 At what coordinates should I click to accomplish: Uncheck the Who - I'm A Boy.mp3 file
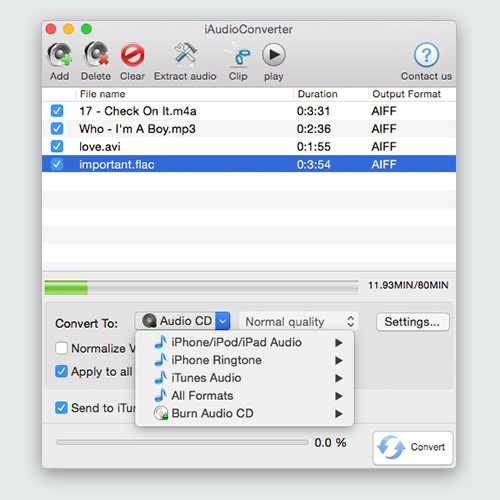coord(57,129)
